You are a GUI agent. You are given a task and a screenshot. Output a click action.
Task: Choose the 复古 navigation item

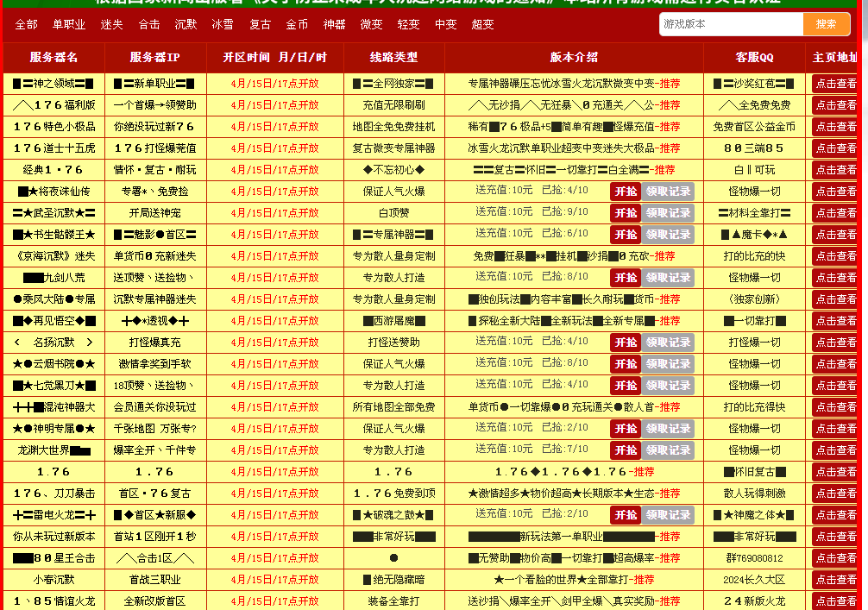point(260,25)
